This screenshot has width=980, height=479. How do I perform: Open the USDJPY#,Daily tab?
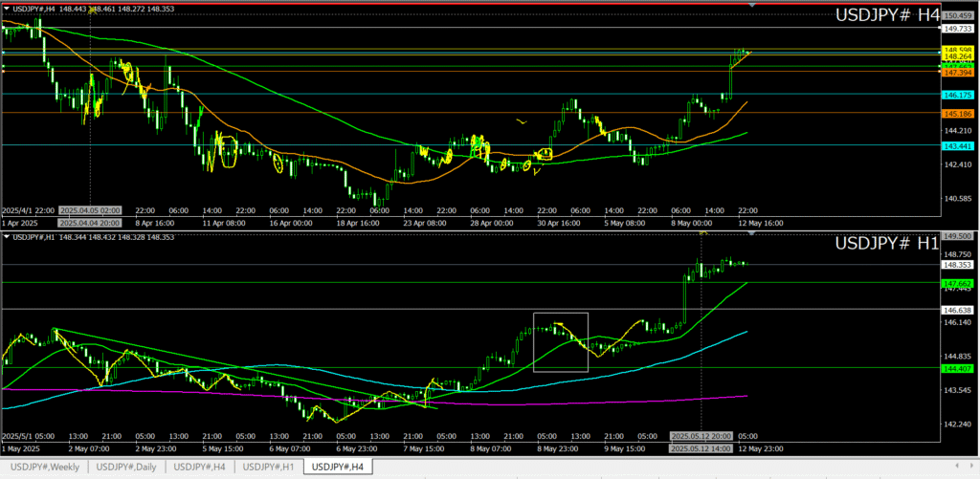point(127,467)
